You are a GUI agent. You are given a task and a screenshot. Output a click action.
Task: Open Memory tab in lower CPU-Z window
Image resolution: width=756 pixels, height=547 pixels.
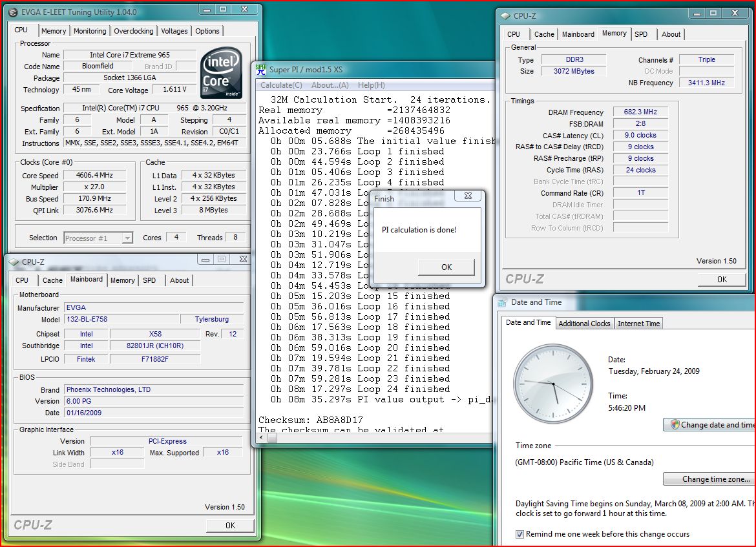123,280
